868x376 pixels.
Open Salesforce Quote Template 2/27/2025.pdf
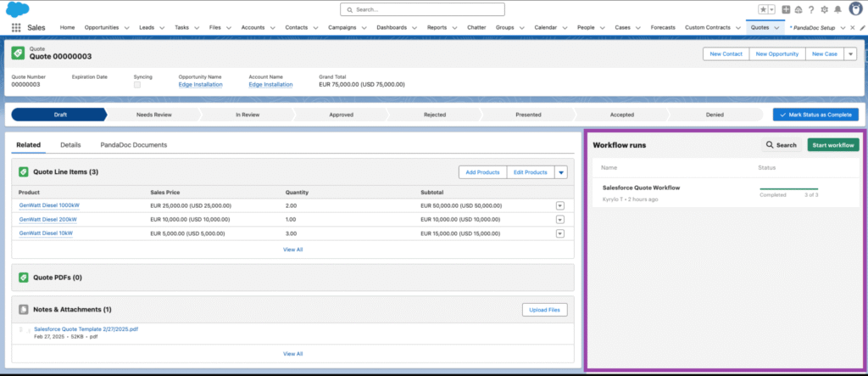tap(86, 328)
